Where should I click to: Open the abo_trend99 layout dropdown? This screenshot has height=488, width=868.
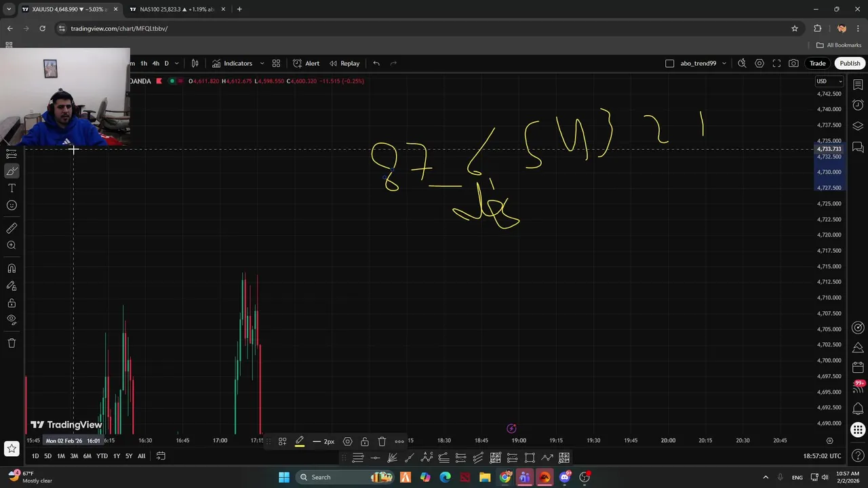tap(724, 63)
